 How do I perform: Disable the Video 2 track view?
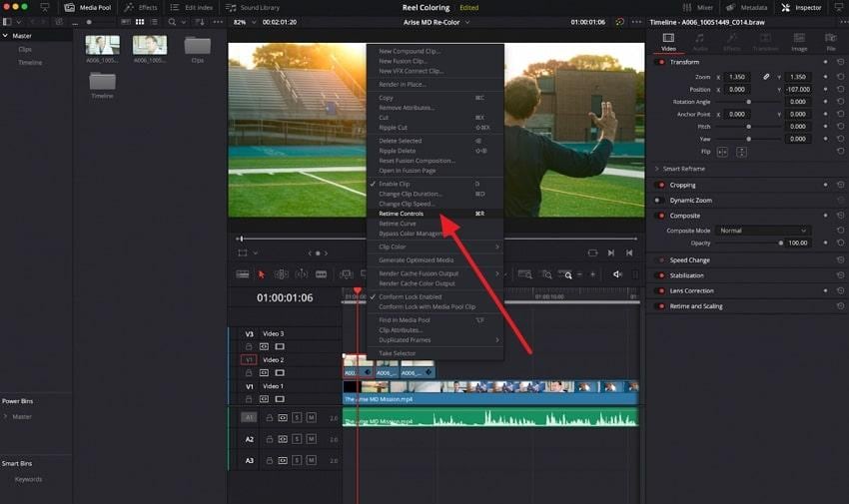click(x=280, y=372)
